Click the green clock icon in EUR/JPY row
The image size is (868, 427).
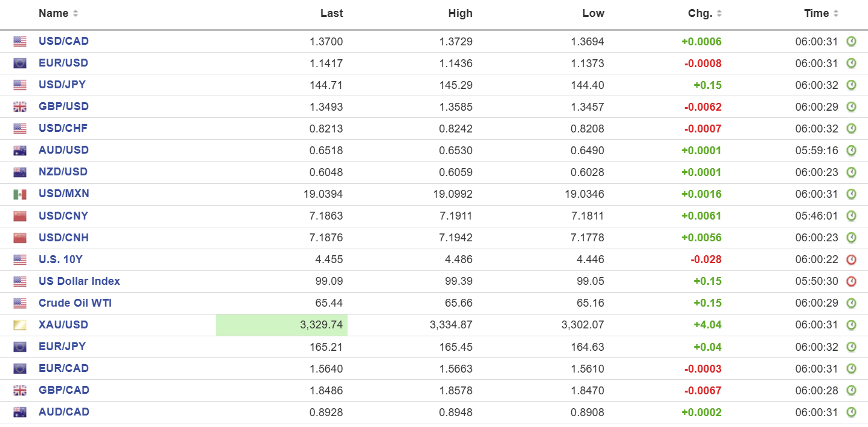(851, 347)
